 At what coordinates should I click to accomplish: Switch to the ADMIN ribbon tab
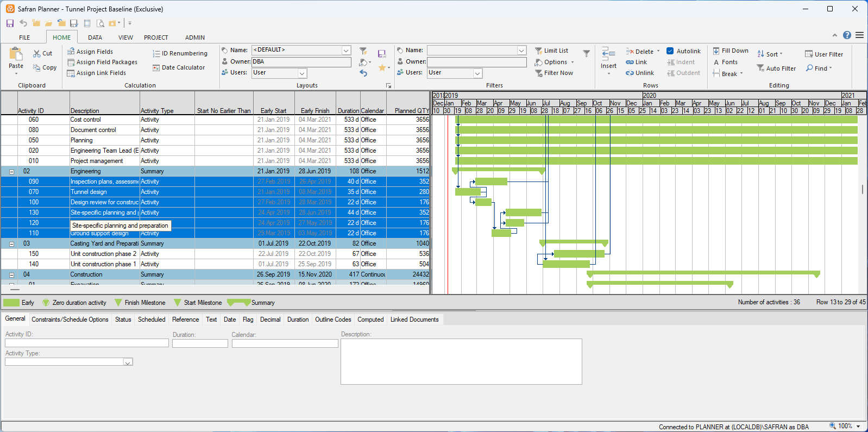[x=195, y=37]
